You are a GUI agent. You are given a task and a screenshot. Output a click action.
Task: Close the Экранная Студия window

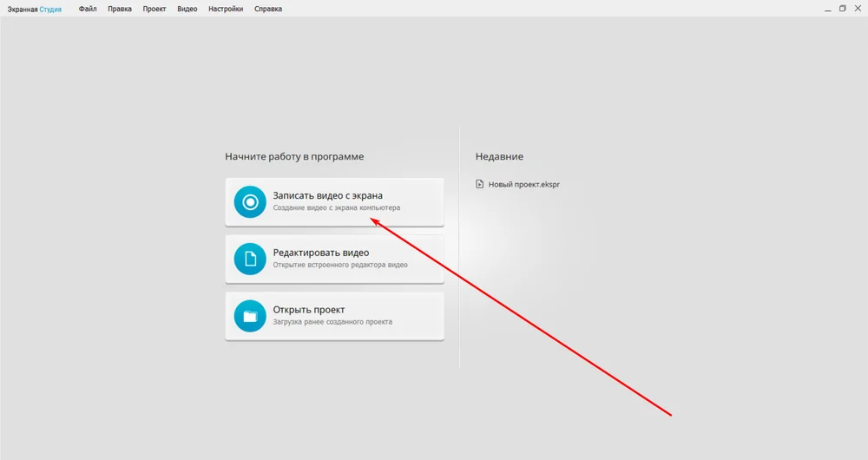(x=858, y=9)
